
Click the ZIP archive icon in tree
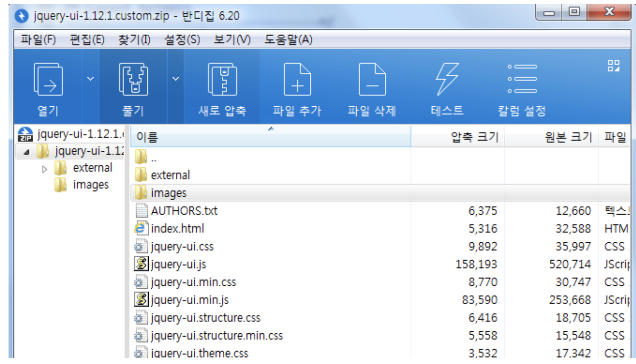tap(26, 135)
